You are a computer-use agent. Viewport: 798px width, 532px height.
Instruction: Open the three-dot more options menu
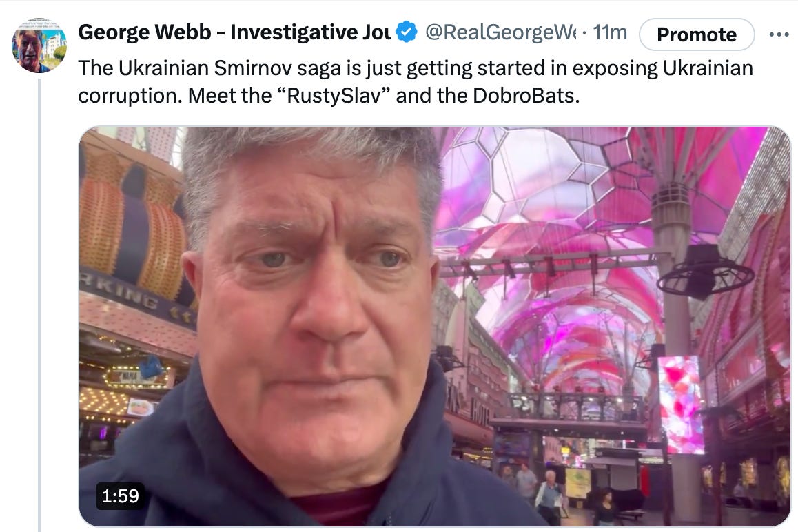tap(779, 34)
